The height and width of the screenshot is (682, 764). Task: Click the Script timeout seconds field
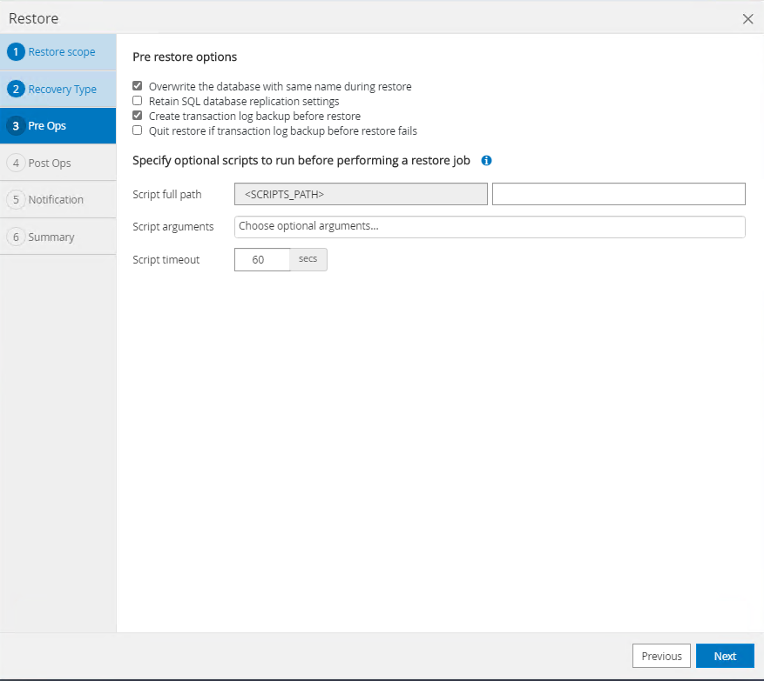[261, 260]
